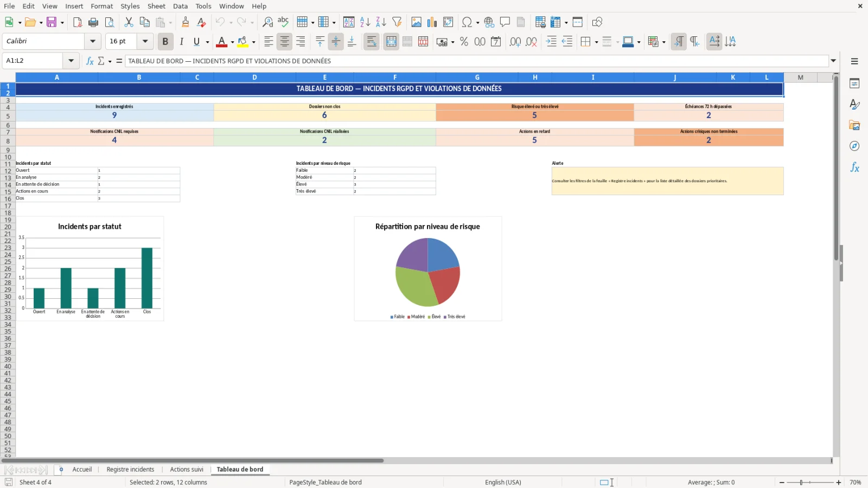Viewport: 868px width, 488px height.
Task: Toggle Bold formatting
Action: pyautogui.click(x=165, y=42)
